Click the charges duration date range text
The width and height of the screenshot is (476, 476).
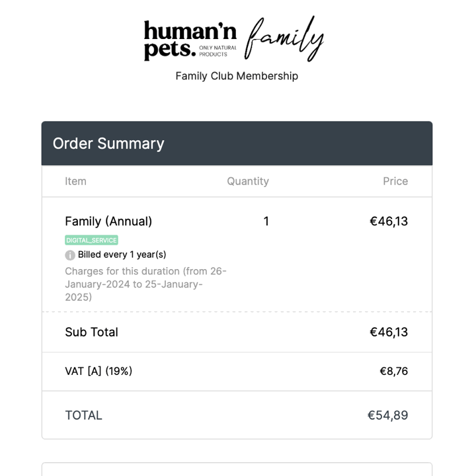pos(145,284)
